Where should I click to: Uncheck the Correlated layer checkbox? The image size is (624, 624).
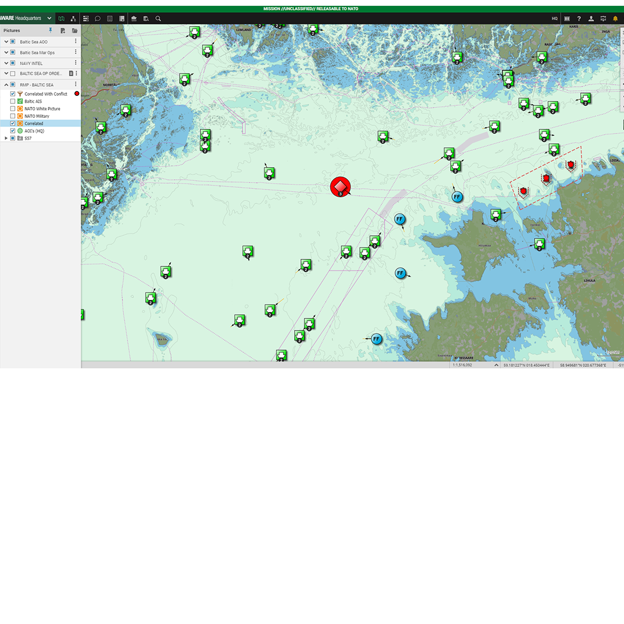click(x=13, y=123)
